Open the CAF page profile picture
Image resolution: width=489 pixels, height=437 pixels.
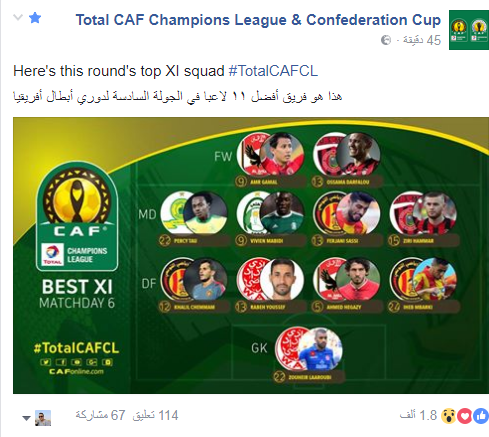(469, 30)
